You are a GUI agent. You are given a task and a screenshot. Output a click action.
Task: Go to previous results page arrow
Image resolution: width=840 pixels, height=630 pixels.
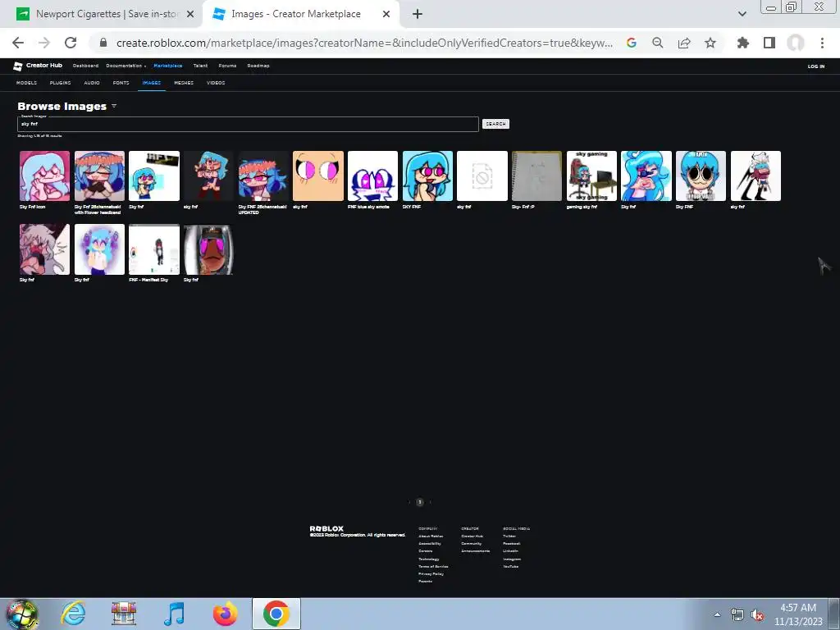click(410, 502)
